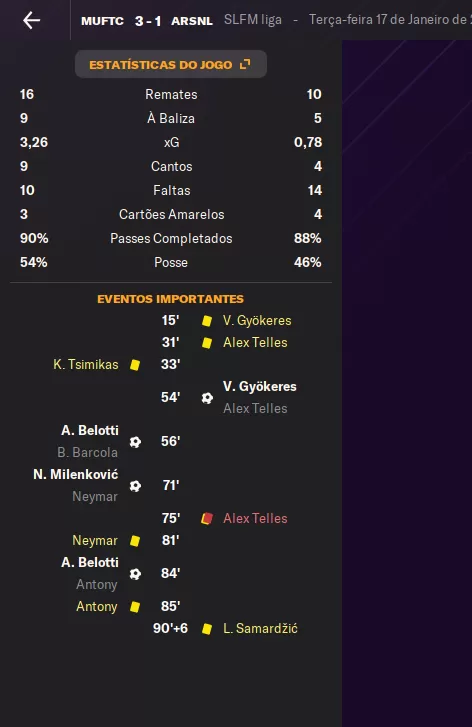The height and width of the screenshot is (727, 472).
Task: Click goal ball icon at 71'
Action: click(x=135, y=485)
